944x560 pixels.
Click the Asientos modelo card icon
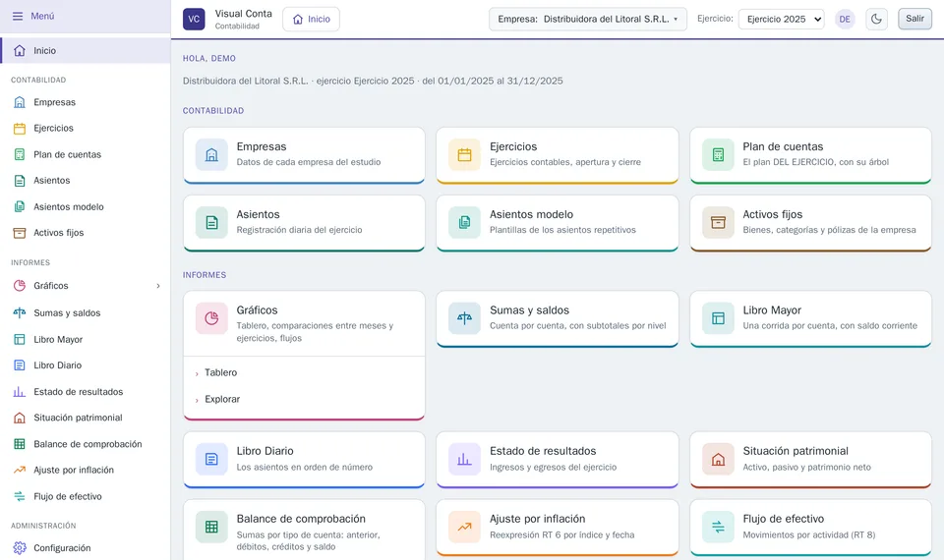pyautogui.click(x=464, y=223)
